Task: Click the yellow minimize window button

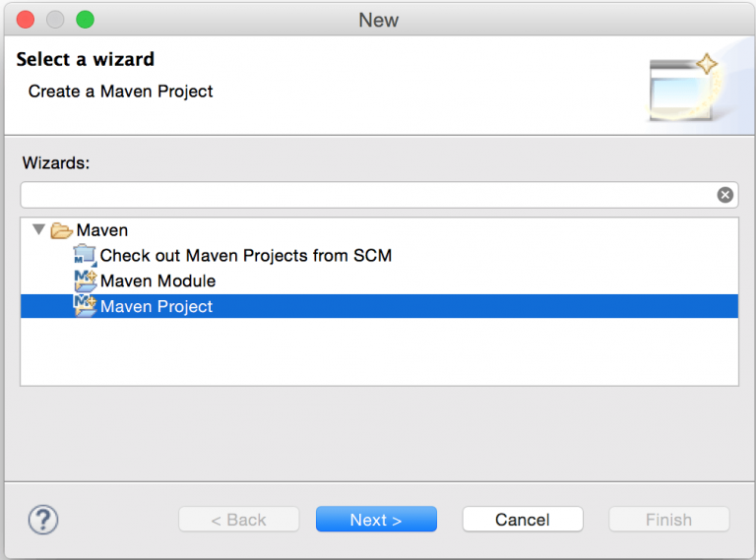Action: [56, 20]
